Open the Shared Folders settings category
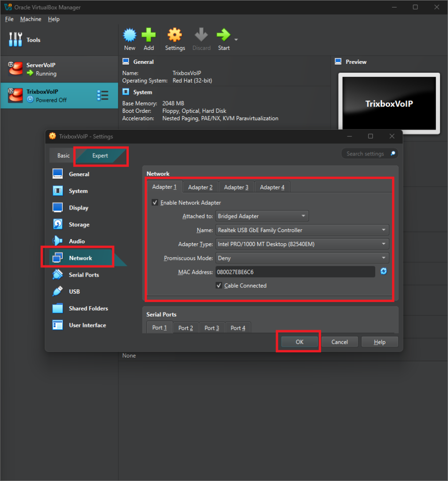Viewport: 448px width, 481px height. click(88, 308)
